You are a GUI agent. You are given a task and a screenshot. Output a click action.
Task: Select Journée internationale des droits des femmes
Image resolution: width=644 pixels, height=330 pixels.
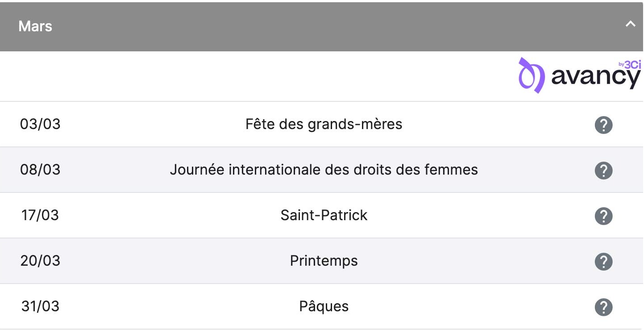[x=324, y=170]
